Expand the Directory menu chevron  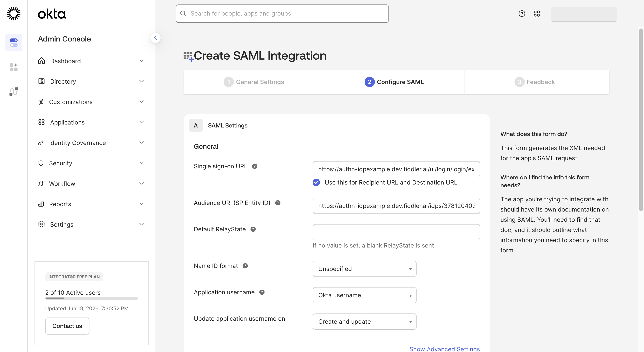141,81
